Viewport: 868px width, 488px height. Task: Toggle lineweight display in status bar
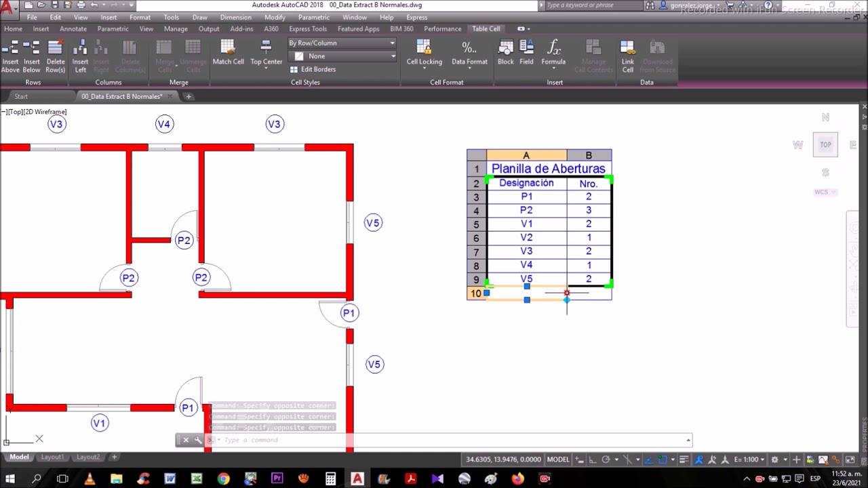685,460
